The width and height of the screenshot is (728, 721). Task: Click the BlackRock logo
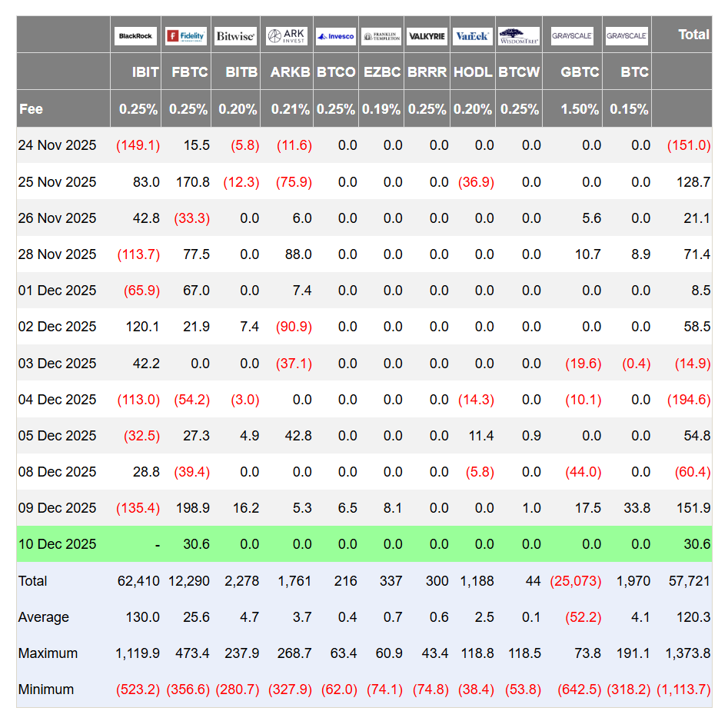135,35
